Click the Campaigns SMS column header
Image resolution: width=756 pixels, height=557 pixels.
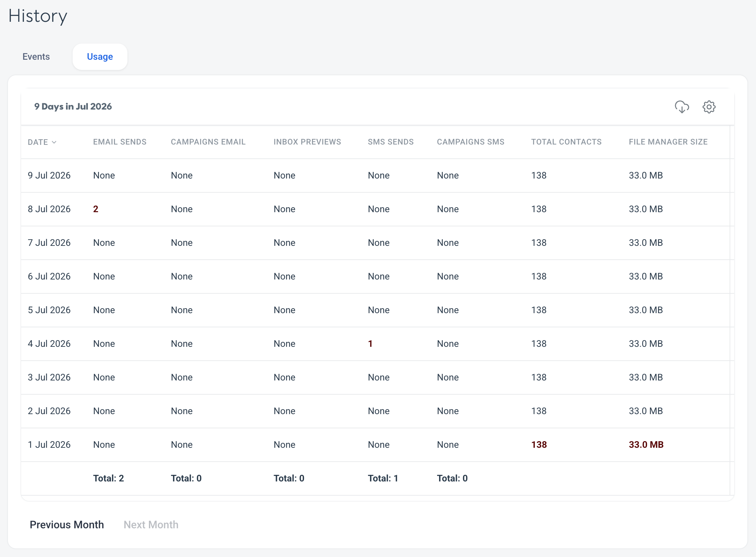(471, 142)
